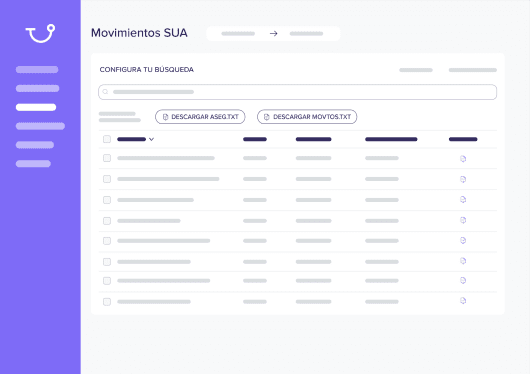Click inside the search field under CONFIGURA TU BÚSQUEDA
This screenshot has height=374, width=530.
(297, 92)
